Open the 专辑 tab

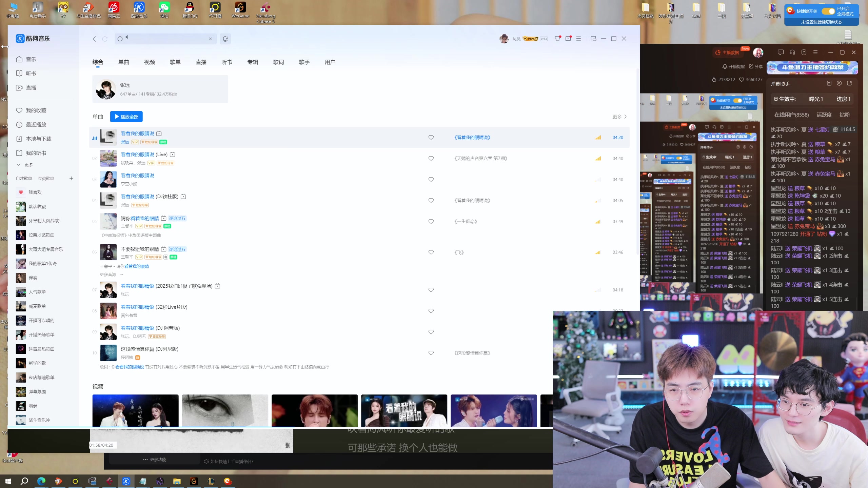coord(253,62)
